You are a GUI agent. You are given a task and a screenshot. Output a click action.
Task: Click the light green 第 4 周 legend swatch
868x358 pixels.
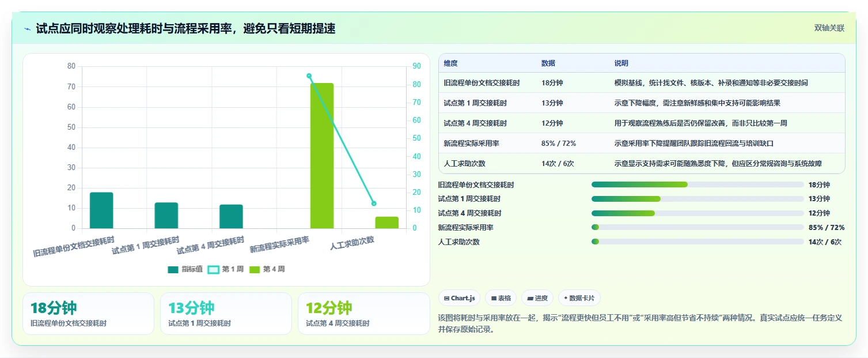(255, 270)
